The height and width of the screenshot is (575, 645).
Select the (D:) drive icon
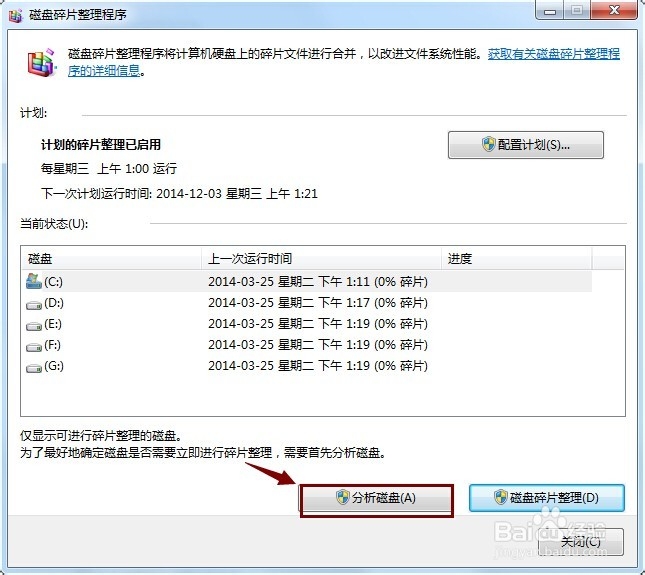coord(34,304)
